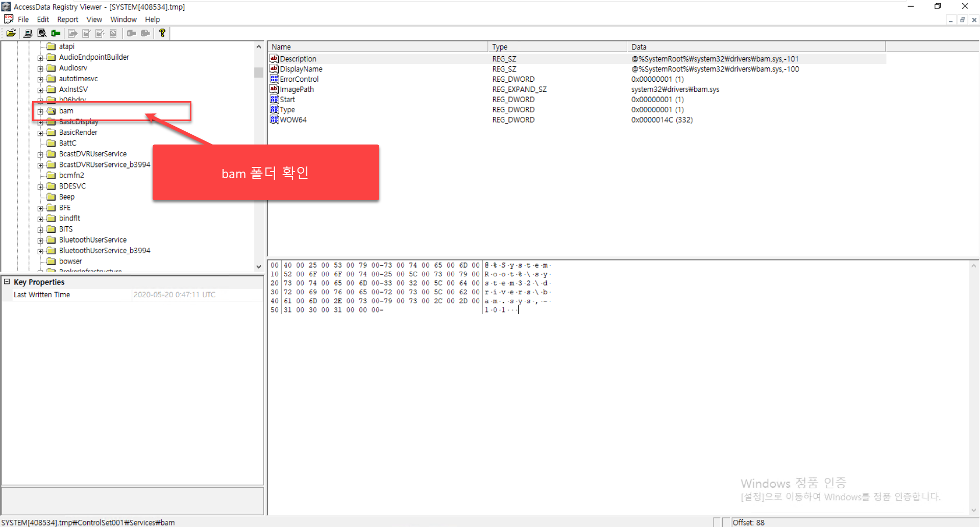
Task: Click the yellow question mark help icon
Action: tap(162, 33)
